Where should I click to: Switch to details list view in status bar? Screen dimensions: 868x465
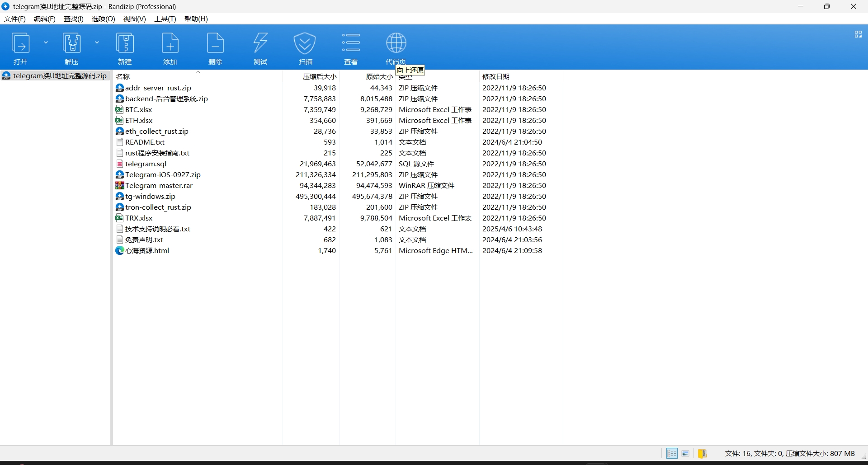pos(672,453)
